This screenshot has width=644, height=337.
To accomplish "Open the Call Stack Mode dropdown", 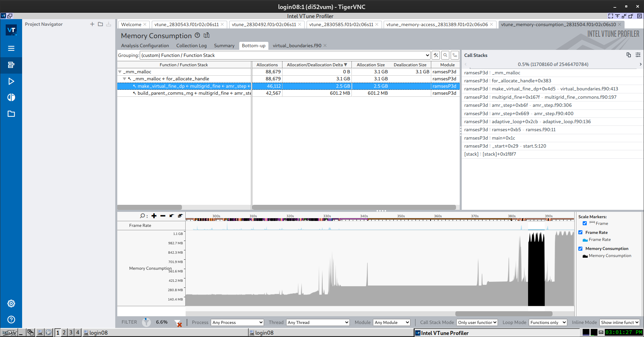I will (477, 323).
